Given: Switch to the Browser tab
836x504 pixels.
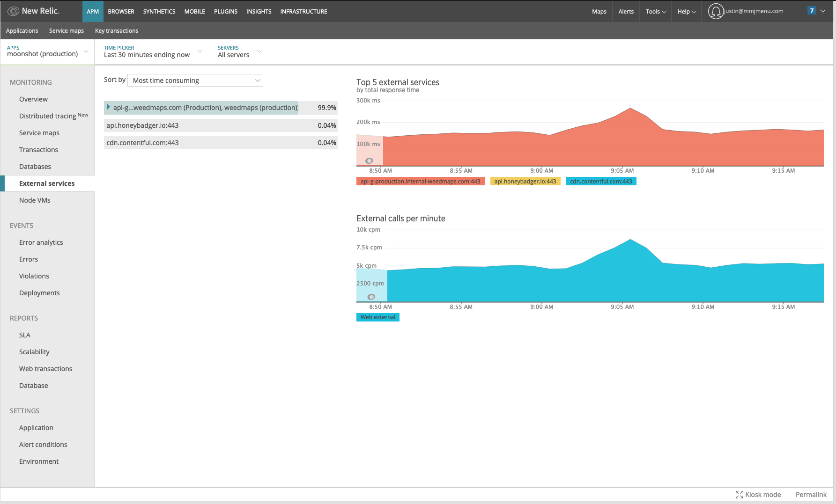Looking at the screenshot, I should 121,11.
